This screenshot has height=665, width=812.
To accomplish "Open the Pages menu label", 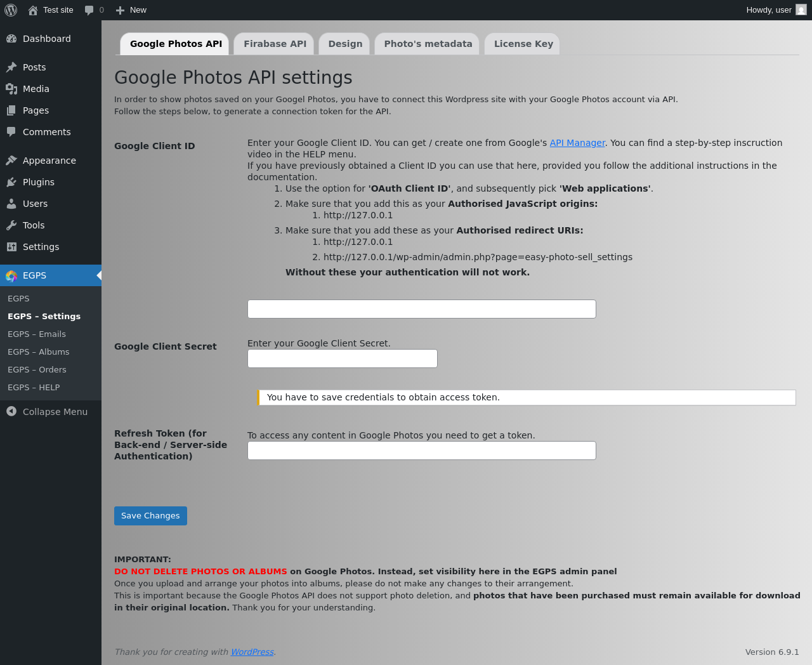I will click(36, 110).
